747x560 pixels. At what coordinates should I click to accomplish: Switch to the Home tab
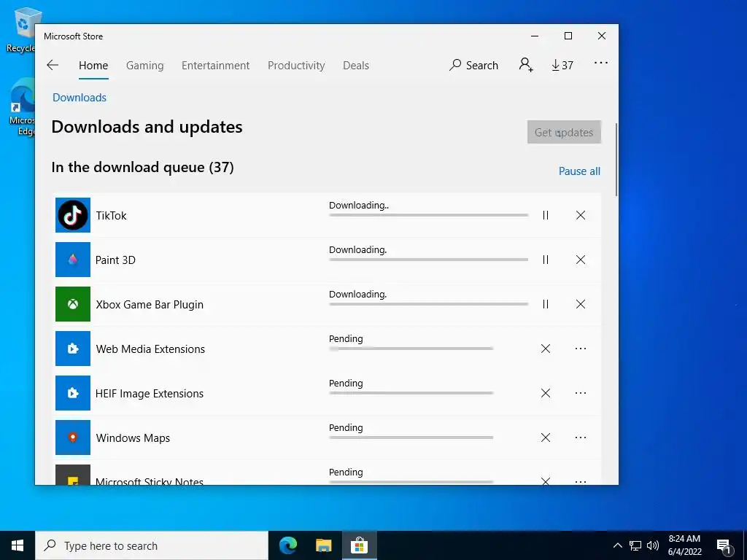click(93, 66)
